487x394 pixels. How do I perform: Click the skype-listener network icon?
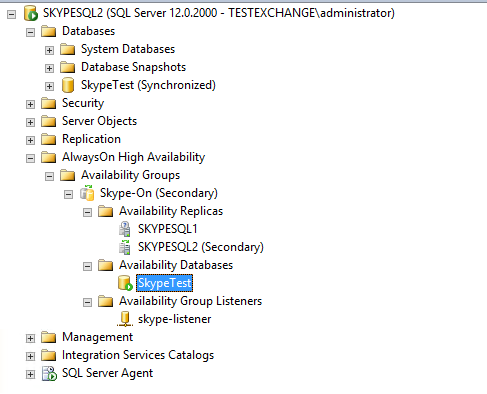125,319
